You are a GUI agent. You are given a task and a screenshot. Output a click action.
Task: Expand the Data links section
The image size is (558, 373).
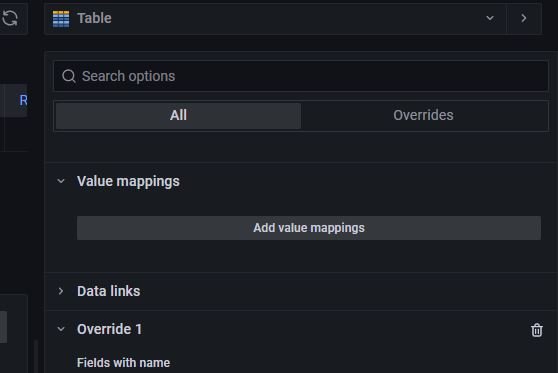(x=61, y=291)
